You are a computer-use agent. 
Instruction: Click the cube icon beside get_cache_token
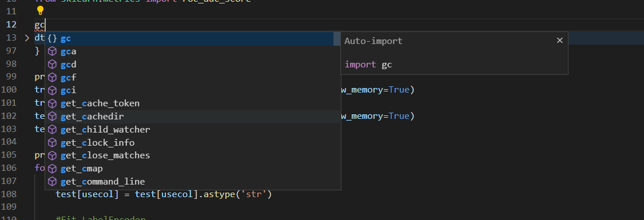tap(52, 103)
